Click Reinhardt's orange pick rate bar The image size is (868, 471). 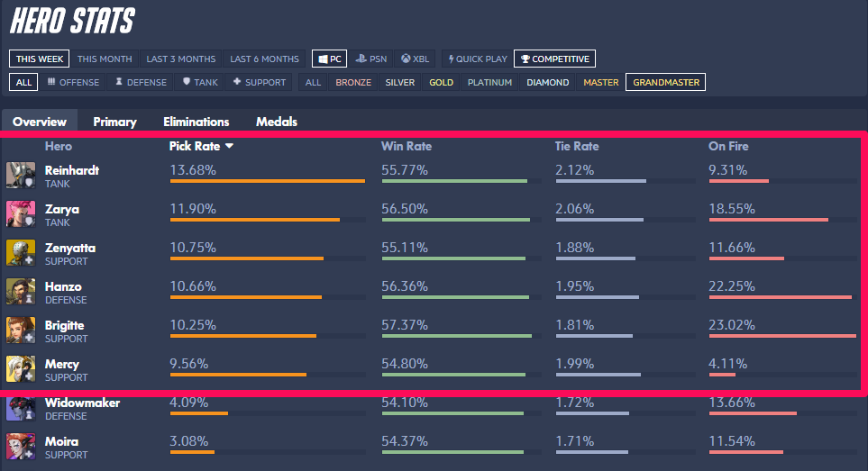click(x=268, y=181)
